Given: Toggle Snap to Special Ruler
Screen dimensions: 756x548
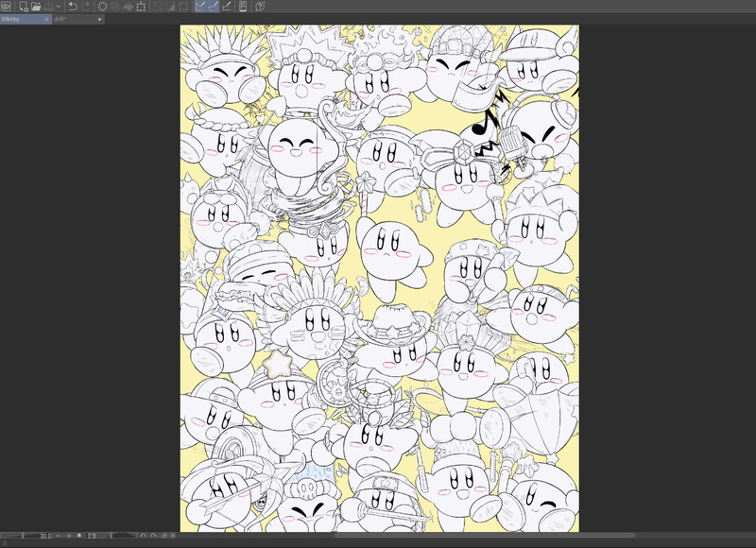Looking at the screenshot, I should (x=213, y=7).
